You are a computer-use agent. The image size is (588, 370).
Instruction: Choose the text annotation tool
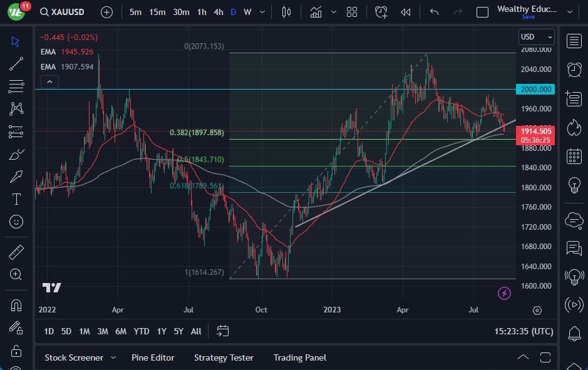(x=16, y=199)
